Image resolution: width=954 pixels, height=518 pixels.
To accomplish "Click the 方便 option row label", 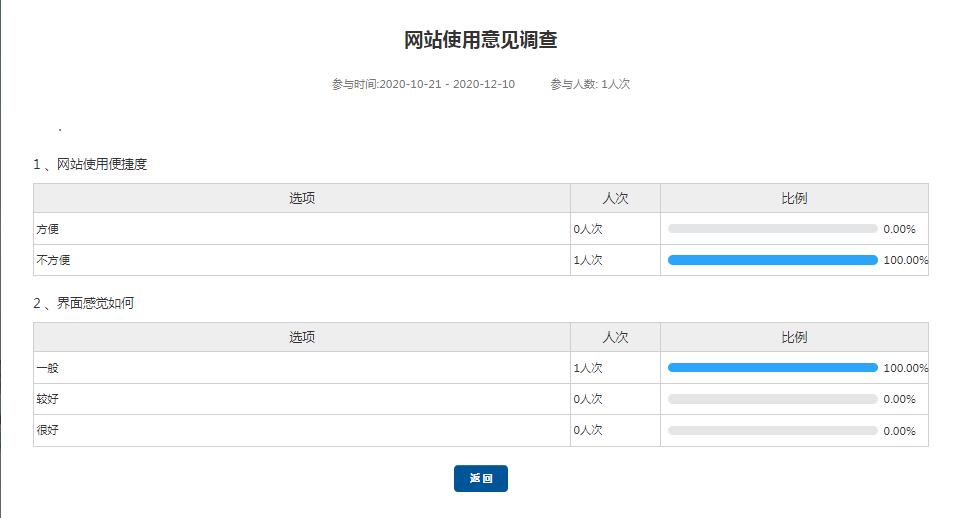I will (x=48, y=229).
